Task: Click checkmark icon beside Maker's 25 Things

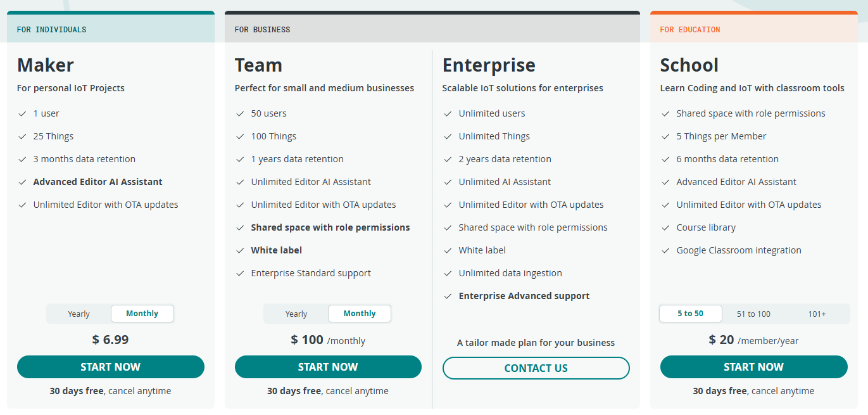Action: [x=22, y=136]
